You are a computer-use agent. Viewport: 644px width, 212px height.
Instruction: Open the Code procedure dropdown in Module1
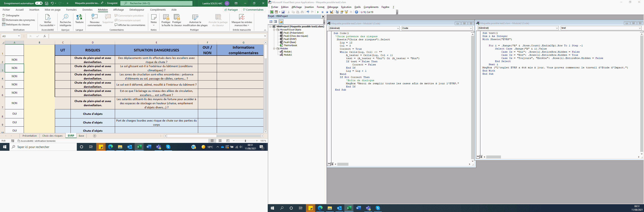tap(471, 28)
